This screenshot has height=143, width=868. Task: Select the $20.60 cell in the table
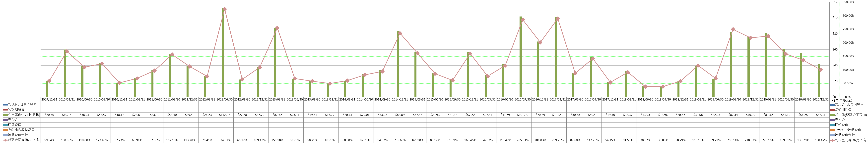coord(50,115)
